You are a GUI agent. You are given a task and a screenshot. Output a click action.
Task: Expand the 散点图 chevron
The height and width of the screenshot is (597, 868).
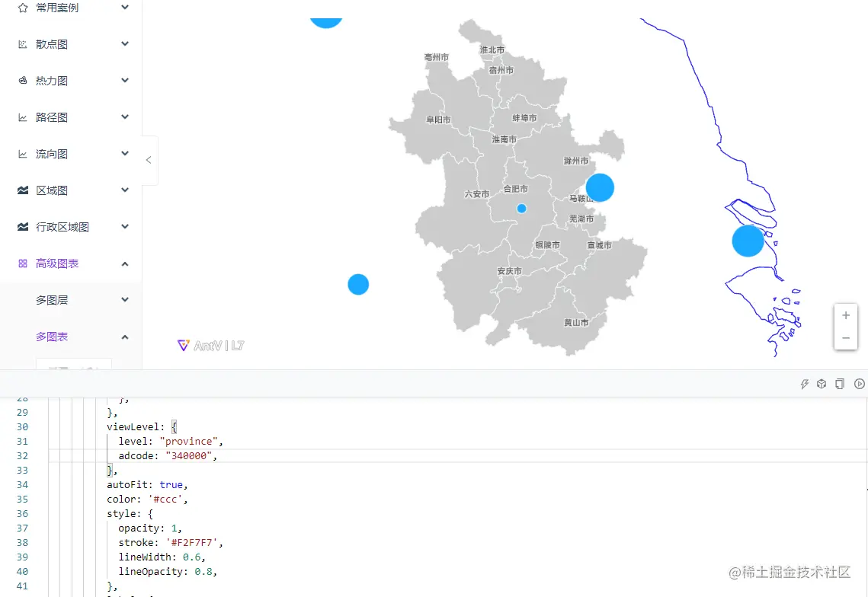tap(125, 43)
